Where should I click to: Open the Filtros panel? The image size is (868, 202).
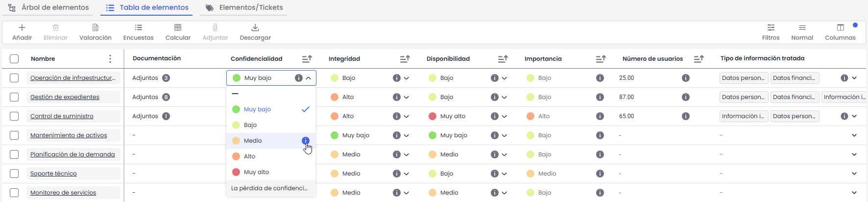[x=771, y=28]
